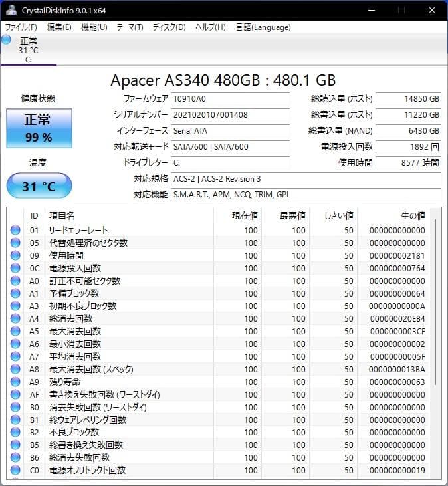Click the features field S.M.A.R.T., APM, NCQ, TRIM, GPL
Viewport: 448px width, 486px height.
[x=306, y=195]
